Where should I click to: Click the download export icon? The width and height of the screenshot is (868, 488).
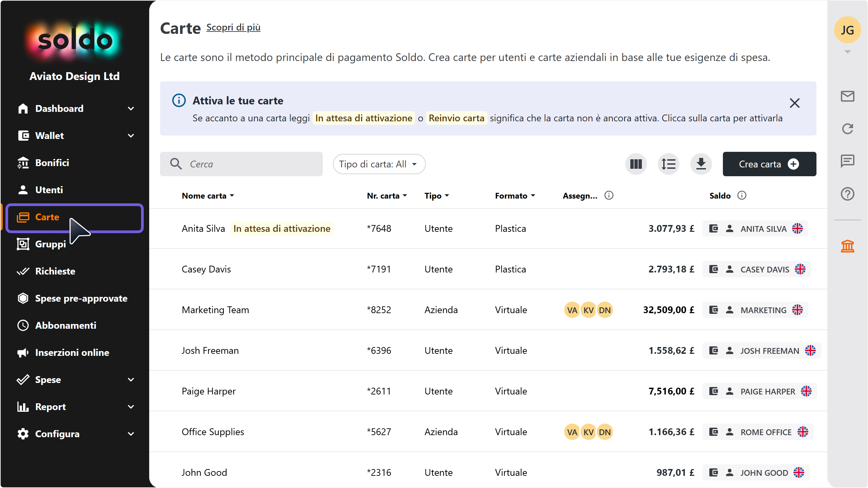701,164
